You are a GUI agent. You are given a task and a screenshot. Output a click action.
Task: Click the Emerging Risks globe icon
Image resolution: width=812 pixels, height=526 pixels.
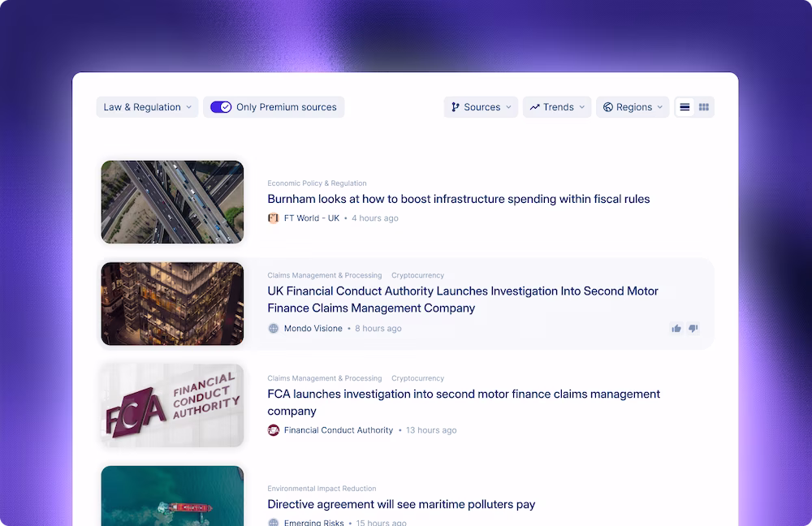point(274,523)
